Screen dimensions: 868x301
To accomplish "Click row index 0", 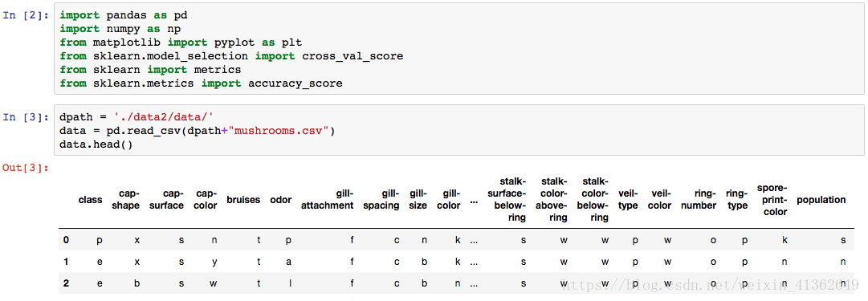I will [67, 240].
